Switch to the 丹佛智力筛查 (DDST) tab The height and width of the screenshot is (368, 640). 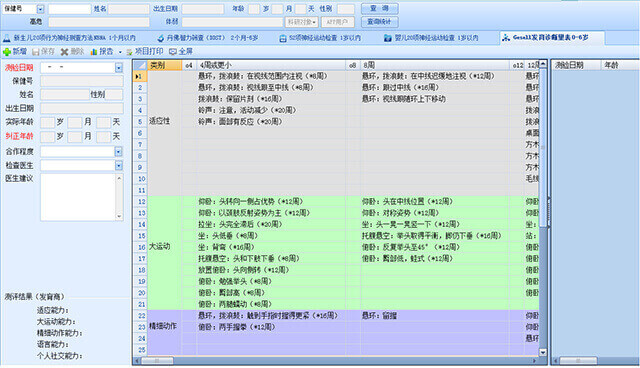207,38
